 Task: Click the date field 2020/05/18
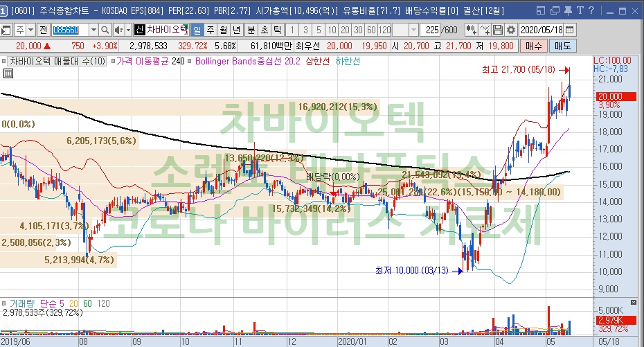pos(542,30)
